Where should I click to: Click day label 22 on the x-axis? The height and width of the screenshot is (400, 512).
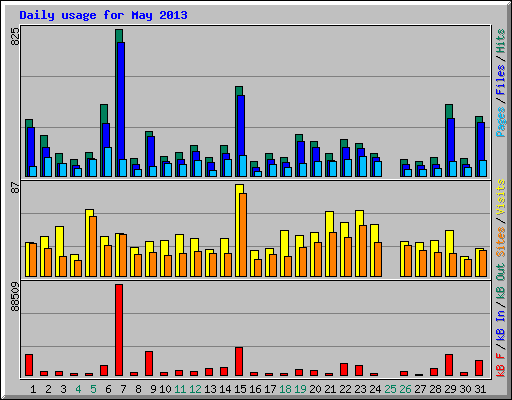(x=345, y=389)
